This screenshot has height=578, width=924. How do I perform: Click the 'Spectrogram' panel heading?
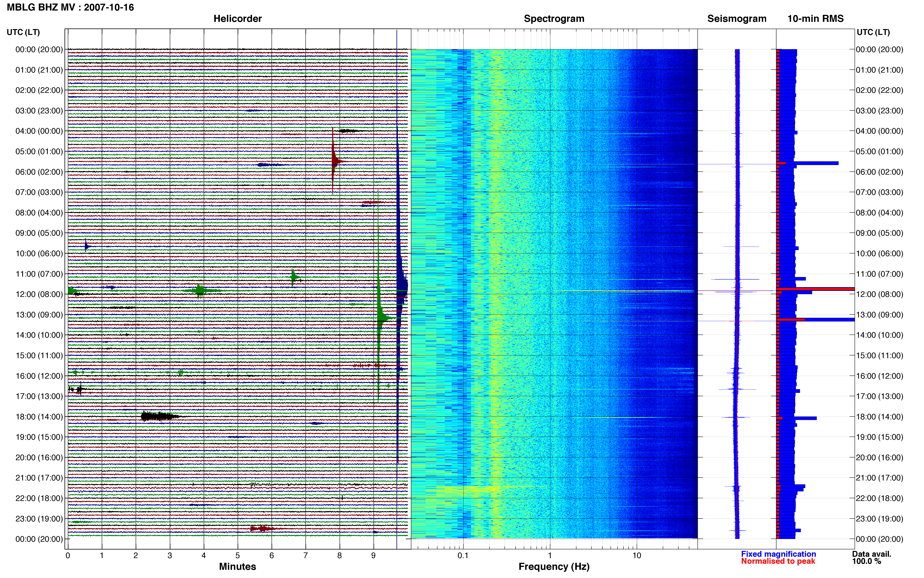point(554,19)
